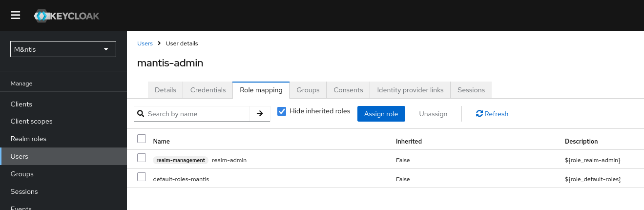This screenshot has height=210, width=644.
Task: Open Groups in the sidebar
Action: pos(63,174)
